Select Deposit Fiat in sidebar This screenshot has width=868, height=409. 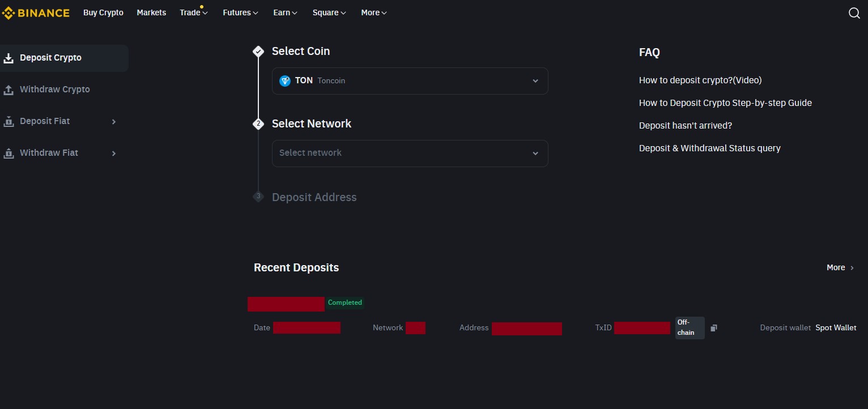(x=64, y=121)
